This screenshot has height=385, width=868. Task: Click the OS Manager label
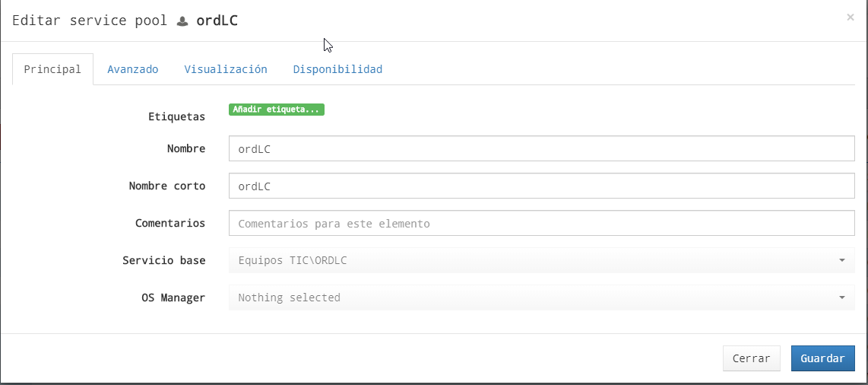coord(173,298)
